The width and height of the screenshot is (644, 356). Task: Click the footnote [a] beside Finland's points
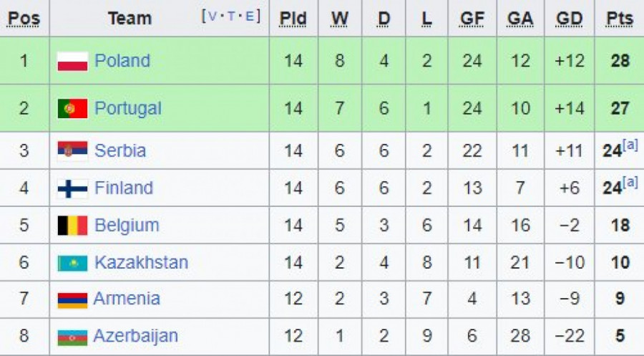click(x=630, y=182)
